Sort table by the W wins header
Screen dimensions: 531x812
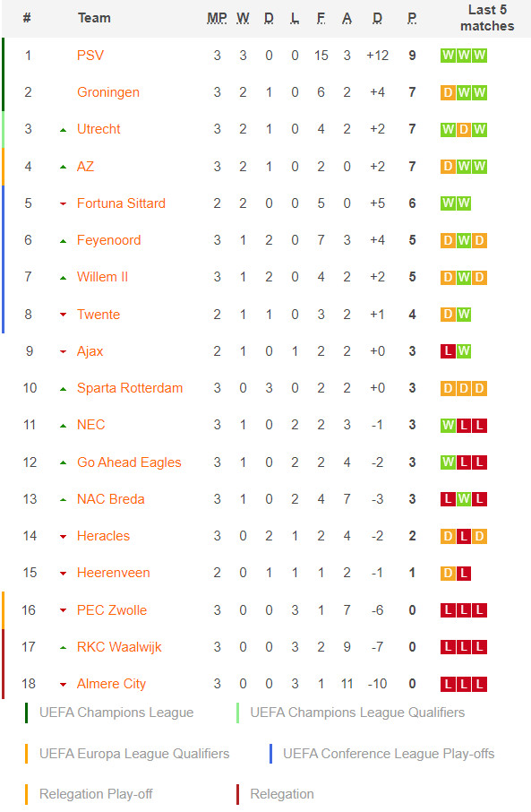[243, 18]
